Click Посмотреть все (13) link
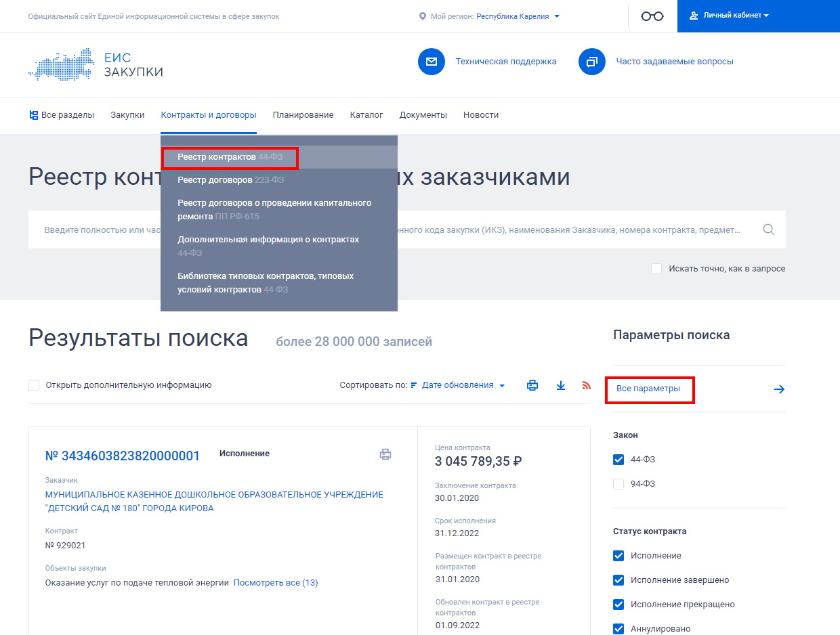Screen dimensions: 840x635 [x=276, y=583]
